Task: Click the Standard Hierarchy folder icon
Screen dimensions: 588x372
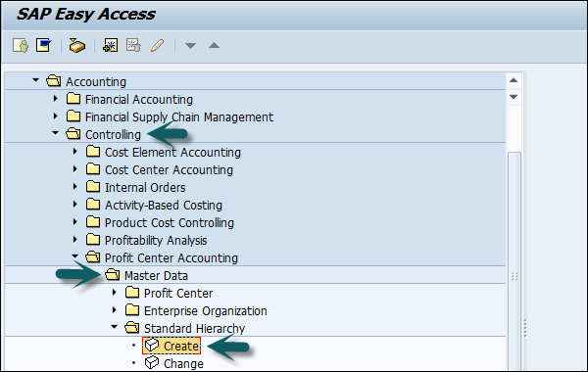Action: click(x=131, y=327)
